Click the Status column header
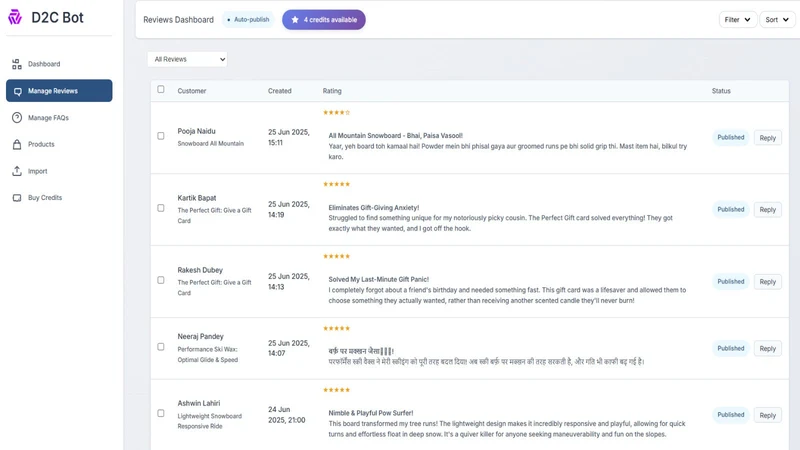This screenshot has width=800, height=450. click(721, 91)
